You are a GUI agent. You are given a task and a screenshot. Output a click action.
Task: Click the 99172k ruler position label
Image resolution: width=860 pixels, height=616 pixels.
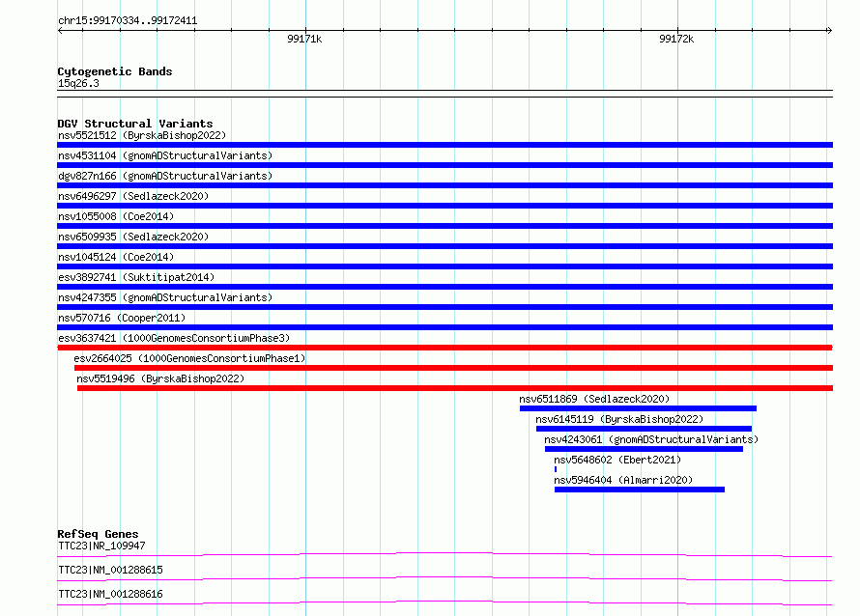click(676, 39)
